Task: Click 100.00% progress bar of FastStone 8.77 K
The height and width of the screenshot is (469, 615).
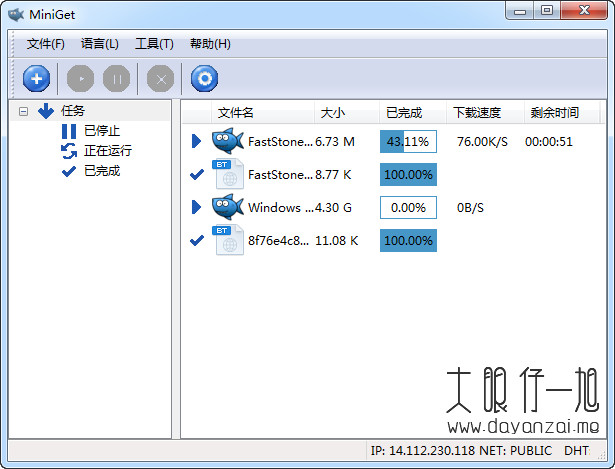Action: coord(408,175)
